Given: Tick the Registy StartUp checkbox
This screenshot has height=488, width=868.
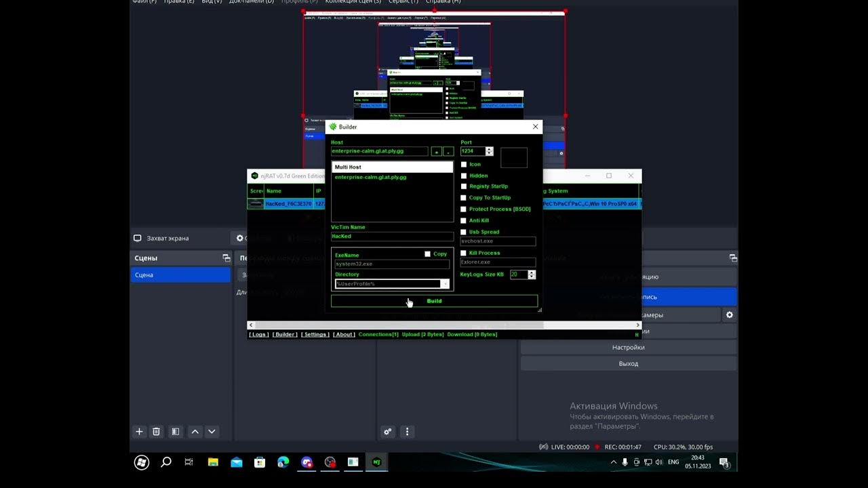Looking at the screenshot, I should click(464, 186).
